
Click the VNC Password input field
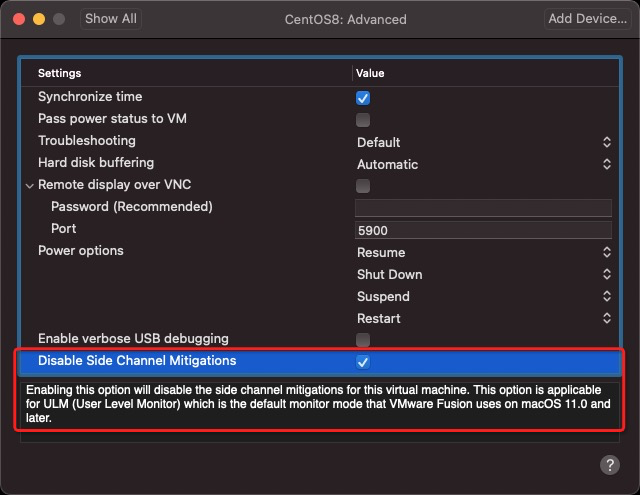483,208
